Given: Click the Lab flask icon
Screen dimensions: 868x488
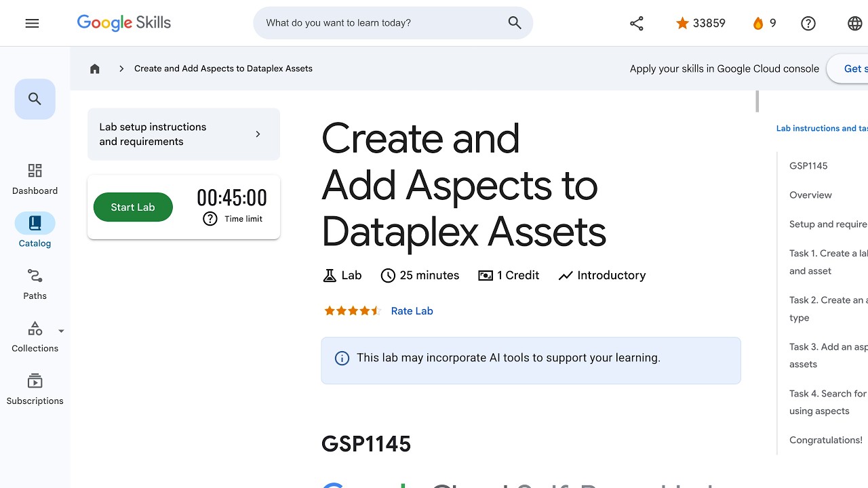Looking at the screenshot, I should [x=330, y=275].
